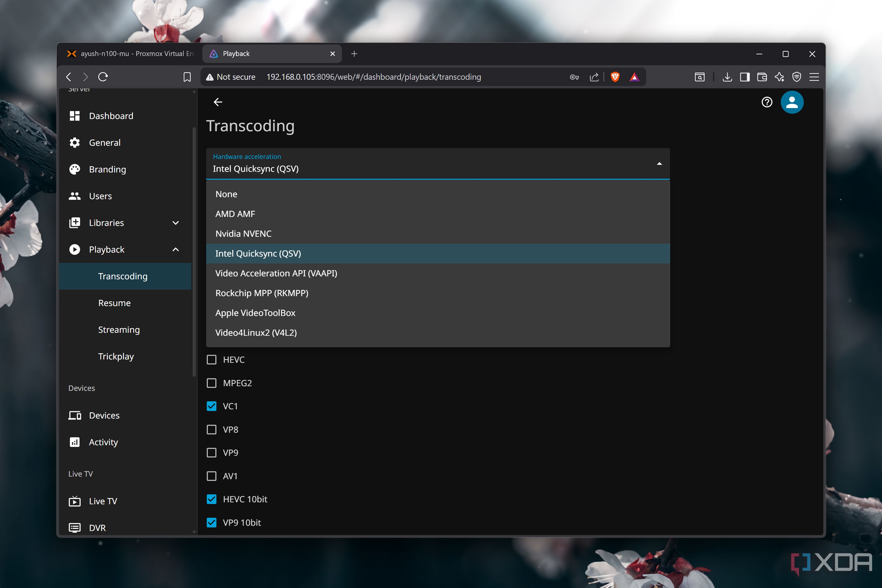882x588 pixels.
Task: Uncheck the VC1 checkbox
Action: 211,406
